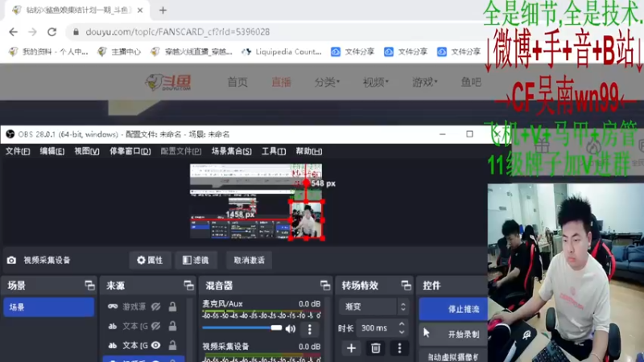Viewport: 644px width, 362px height.
Task: Click the browser forward arrow
Action: pyautogui.click(x=32, y=32)
